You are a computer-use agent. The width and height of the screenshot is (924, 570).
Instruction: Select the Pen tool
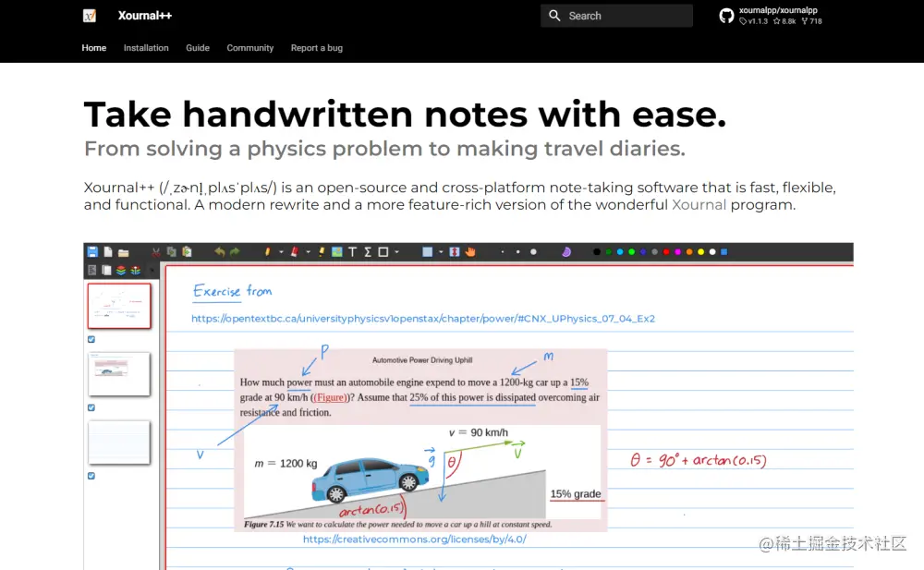point(268,251)
